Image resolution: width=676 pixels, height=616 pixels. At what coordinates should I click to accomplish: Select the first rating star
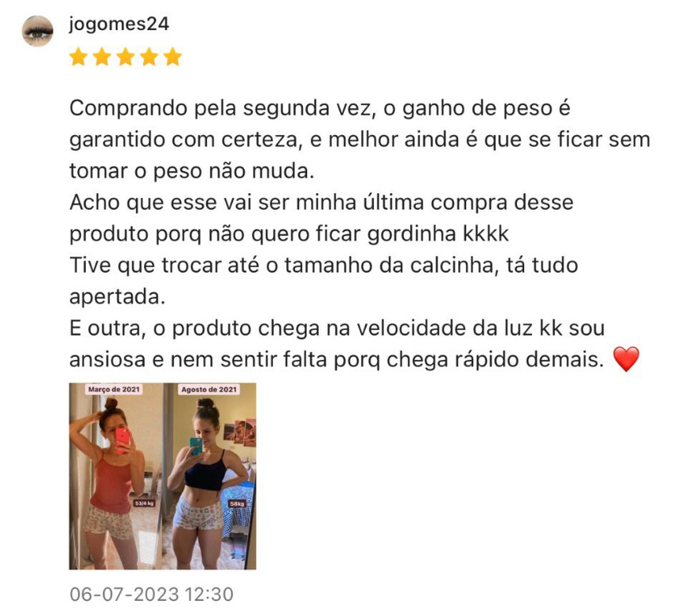click(x=79, y=57)
